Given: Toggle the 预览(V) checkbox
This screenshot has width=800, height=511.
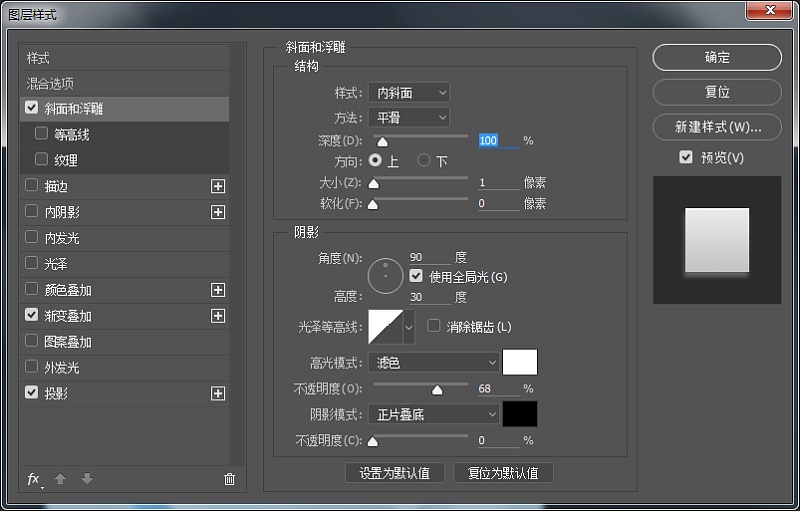Looking at the screenshot, I should tap(686, 157).
